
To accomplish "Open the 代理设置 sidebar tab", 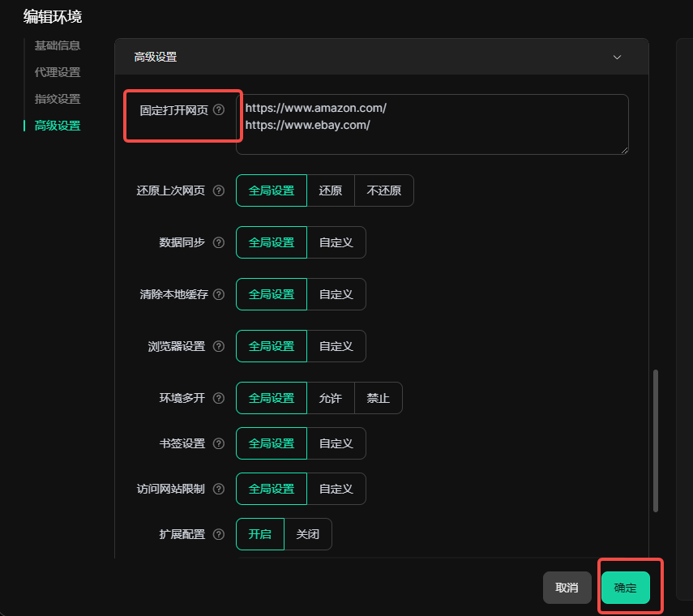I will tap(58, 72).
